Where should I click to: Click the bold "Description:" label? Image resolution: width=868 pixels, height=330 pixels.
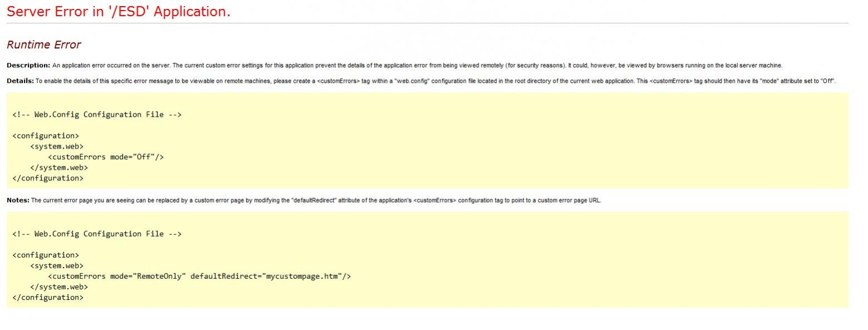28,65
